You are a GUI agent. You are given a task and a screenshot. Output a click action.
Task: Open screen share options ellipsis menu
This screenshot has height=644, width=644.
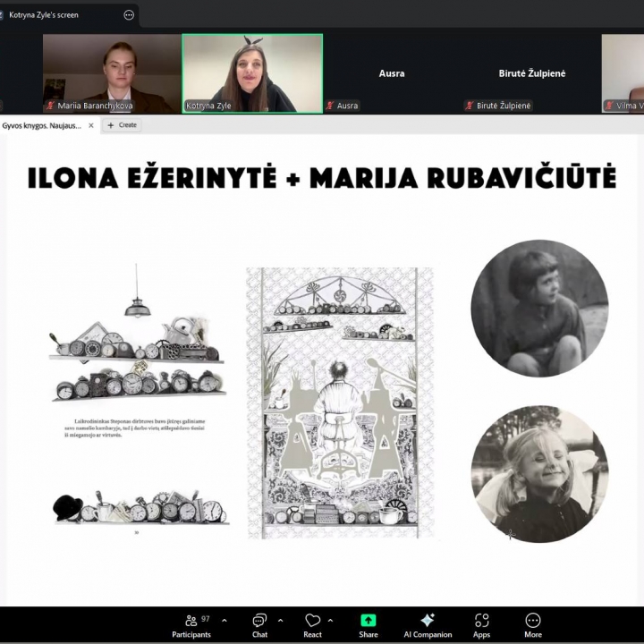pos(129,15)
